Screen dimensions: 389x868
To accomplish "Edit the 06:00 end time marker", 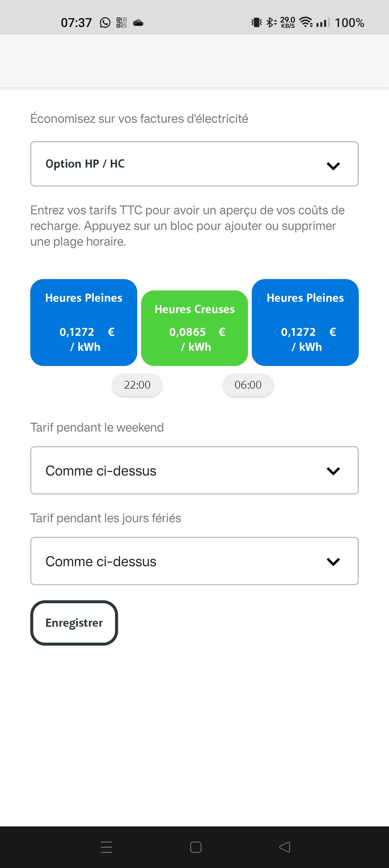I will [248, 385].
